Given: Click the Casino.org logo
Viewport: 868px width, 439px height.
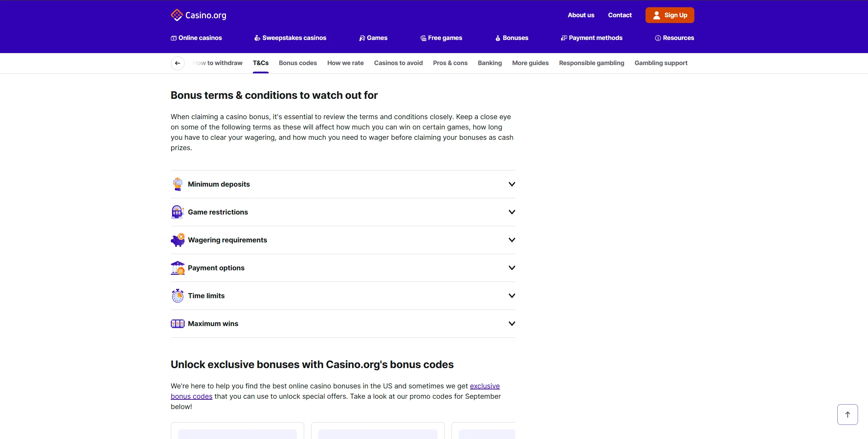Looking at the screenshot, I should pyautogui.click(x=198, y=15).
